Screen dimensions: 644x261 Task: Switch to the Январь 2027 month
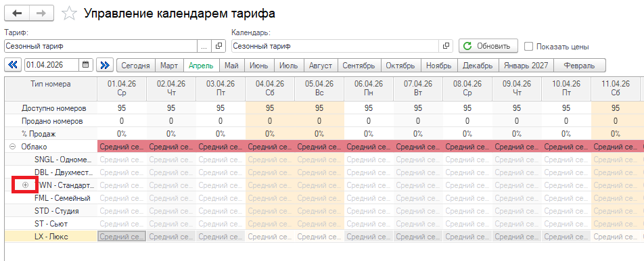[x=526, y=65]
